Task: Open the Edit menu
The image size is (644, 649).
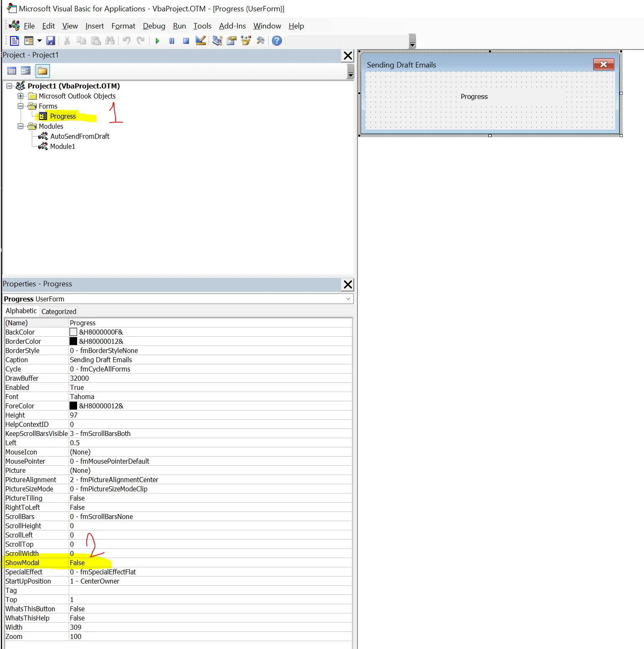Action: 49,26
